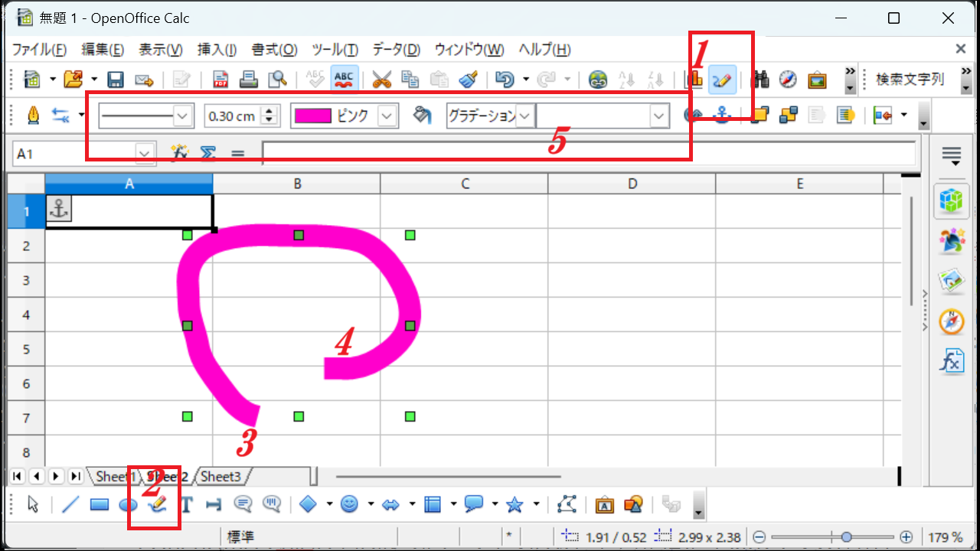The height and width of the screenshot is (551, 980).
Task: Toggle Edit Points tool
Action: pos(567,504)
